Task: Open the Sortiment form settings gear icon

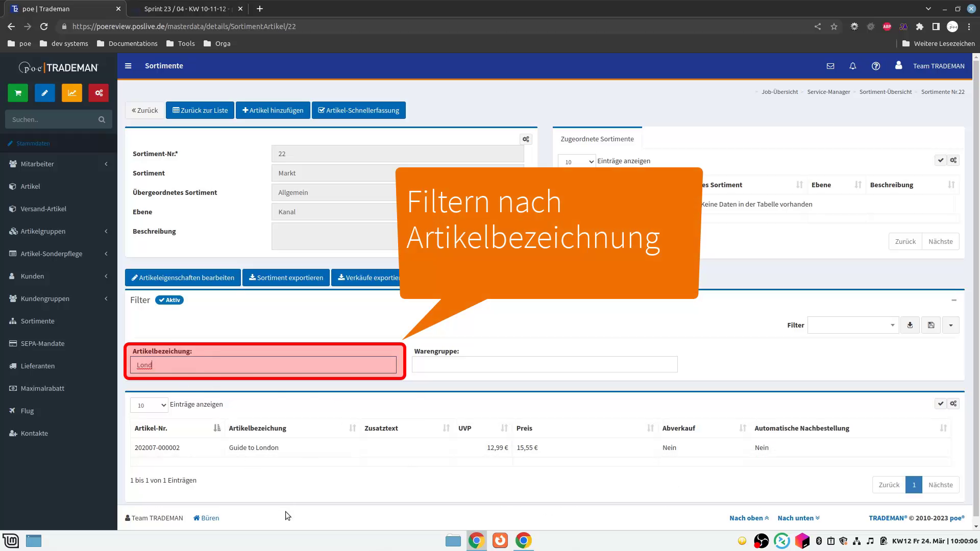Action: (x=526, y=139)
